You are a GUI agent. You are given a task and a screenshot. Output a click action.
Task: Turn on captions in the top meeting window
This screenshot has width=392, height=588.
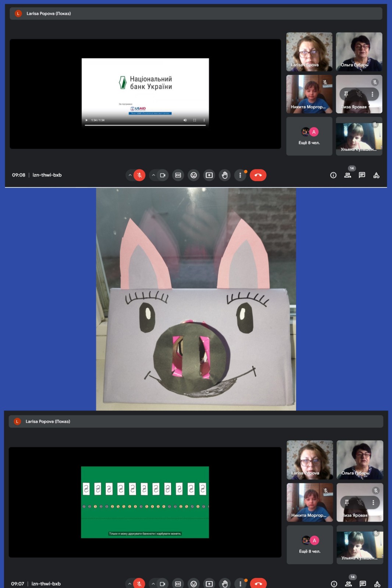(x=178, y=175)
